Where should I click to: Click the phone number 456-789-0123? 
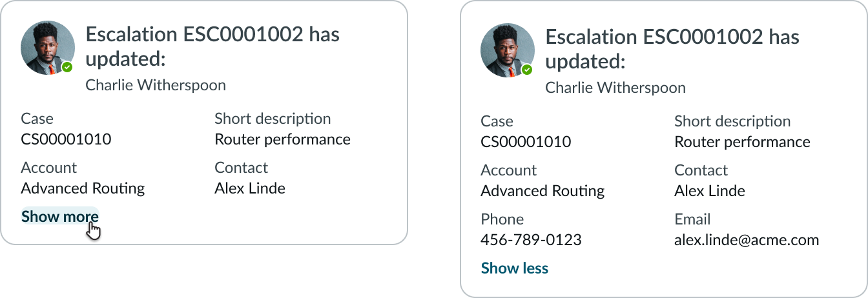coord(531,240)
